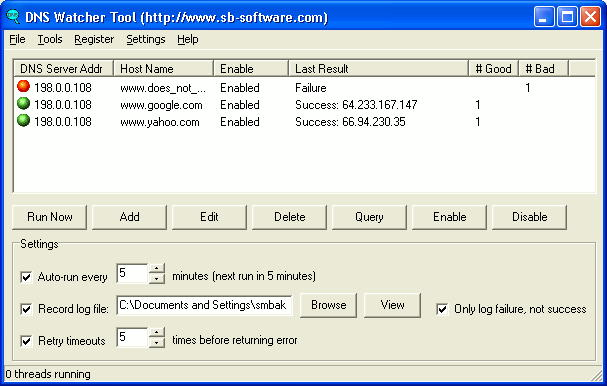The image size is (607, 386).
Task: Select the www.yahoo.com host name
Action: click(x=159, y=122)
